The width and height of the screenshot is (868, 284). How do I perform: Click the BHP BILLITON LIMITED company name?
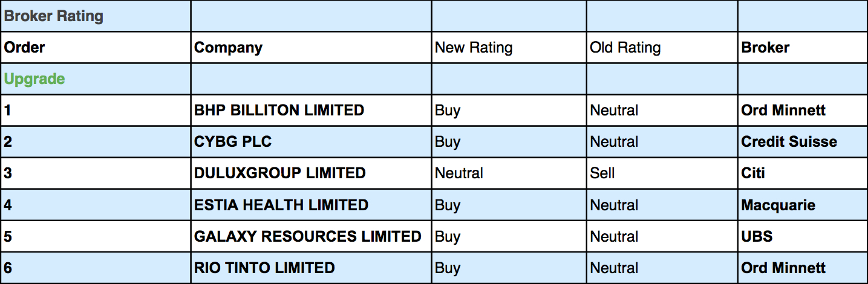279,111
